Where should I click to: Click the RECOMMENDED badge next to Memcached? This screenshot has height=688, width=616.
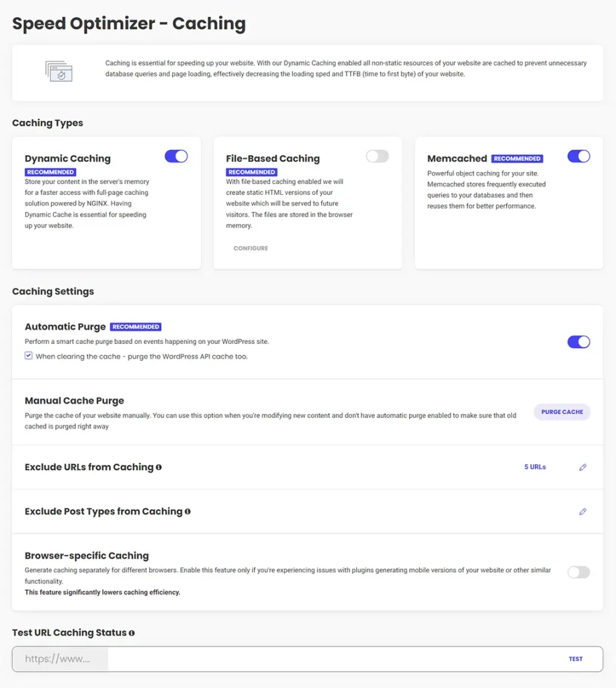click(517, 159)
